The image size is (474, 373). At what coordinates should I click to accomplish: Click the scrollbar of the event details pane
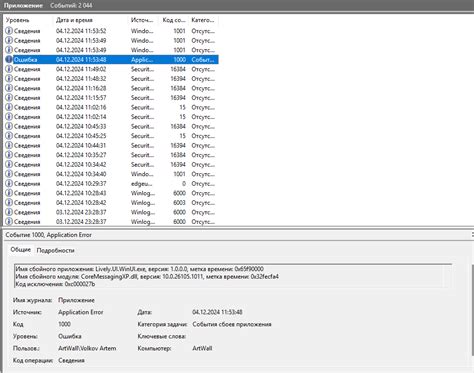pos(472,310)
